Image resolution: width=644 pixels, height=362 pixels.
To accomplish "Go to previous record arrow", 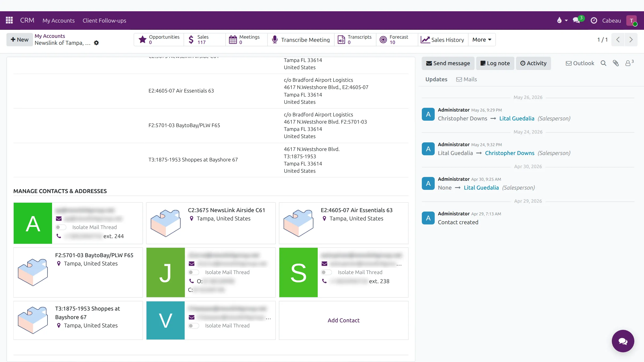I will [618, 40].
